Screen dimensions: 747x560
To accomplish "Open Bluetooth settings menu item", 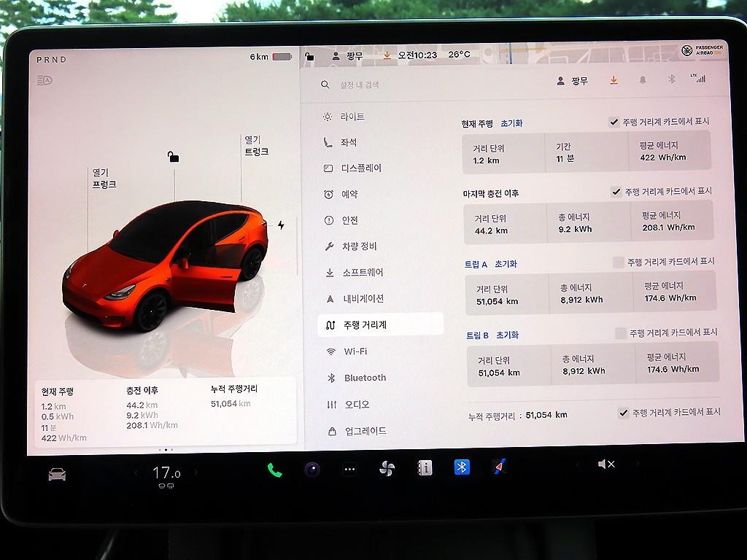I will pos(357,378).
